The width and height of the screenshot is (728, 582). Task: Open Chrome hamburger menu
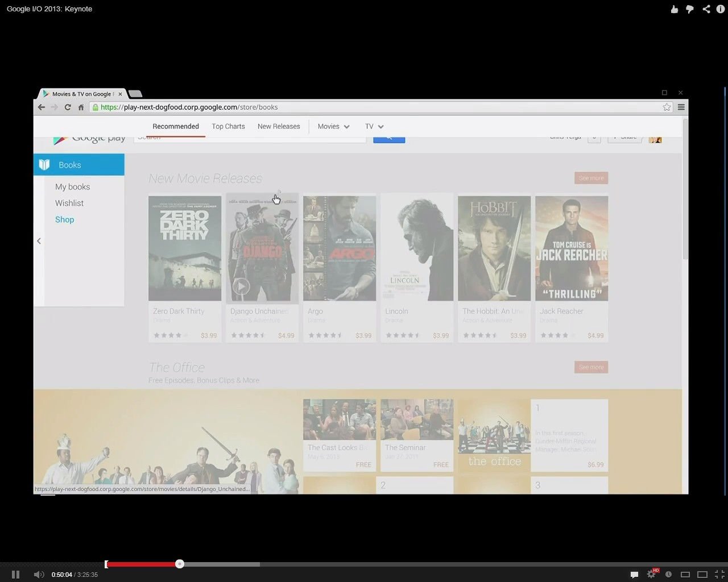pos(681,107)
